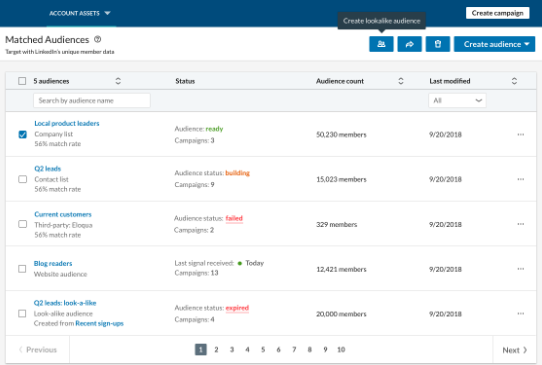Click the Audience: ready status text
Image resolution: width=542 pixels, height=365 pixels.
199,129
